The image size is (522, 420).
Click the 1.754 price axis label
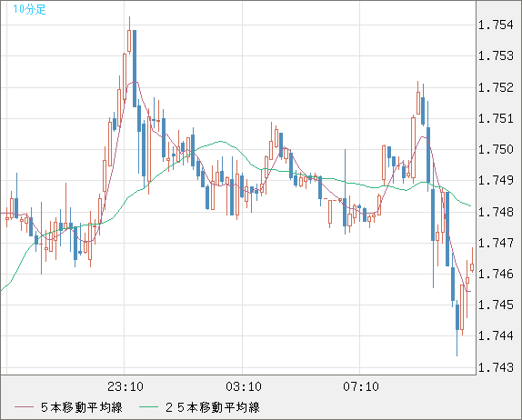pyautogui.click(x=496, y=25)
